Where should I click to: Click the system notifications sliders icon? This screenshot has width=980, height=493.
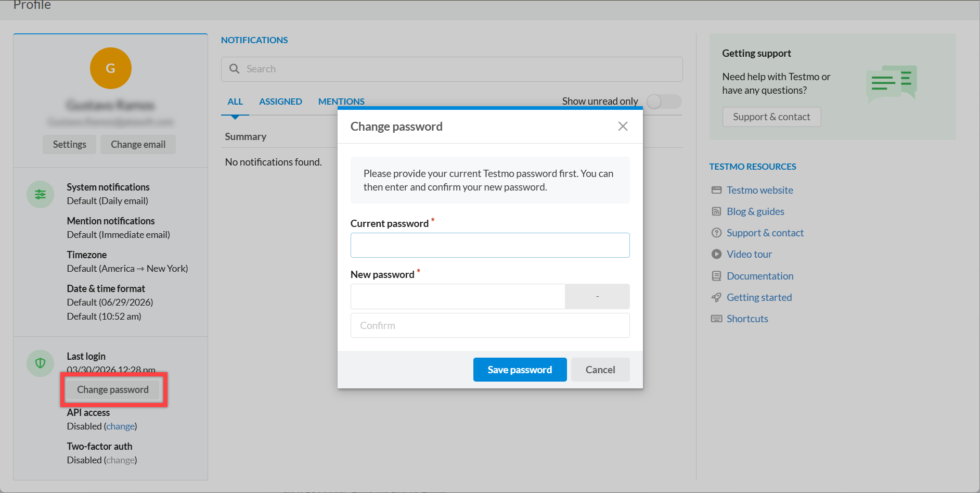click(x=41, y=194)
